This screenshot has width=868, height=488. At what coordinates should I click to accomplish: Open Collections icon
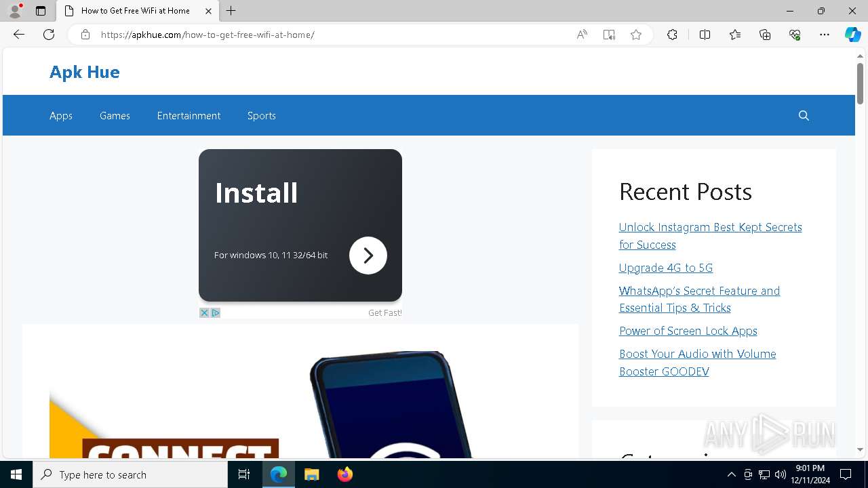point(765,35)
